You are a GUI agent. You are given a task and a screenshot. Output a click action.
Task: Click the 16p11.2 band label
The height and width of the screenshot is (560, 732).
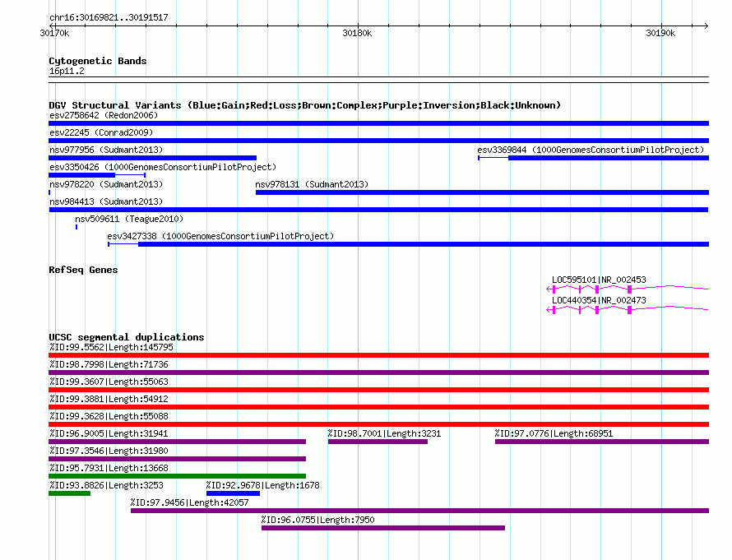[67, 71]
